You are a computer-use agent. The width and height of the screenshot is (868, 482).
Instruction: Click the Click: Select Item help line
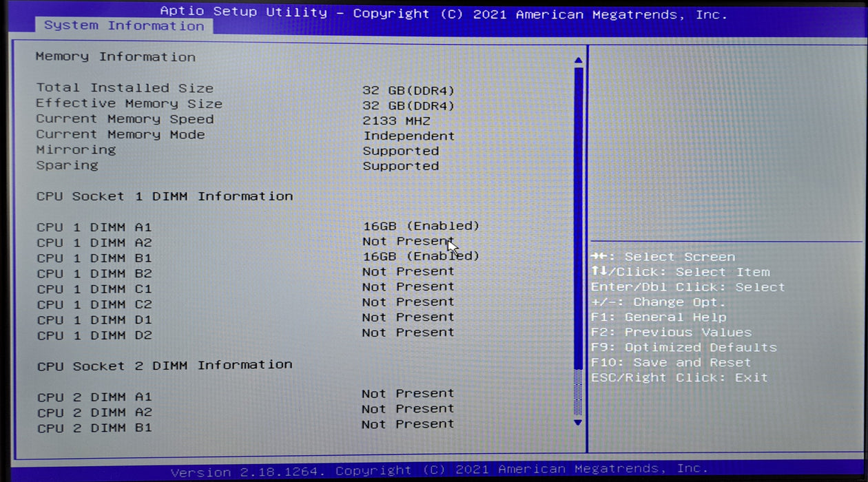coord(681,272)
